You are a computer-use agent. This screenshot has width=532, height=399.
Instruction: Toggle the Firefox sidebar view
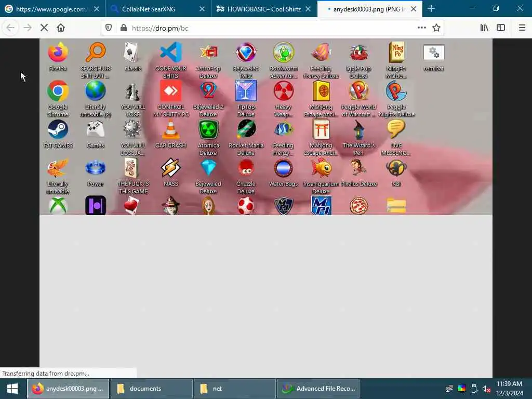501,28
